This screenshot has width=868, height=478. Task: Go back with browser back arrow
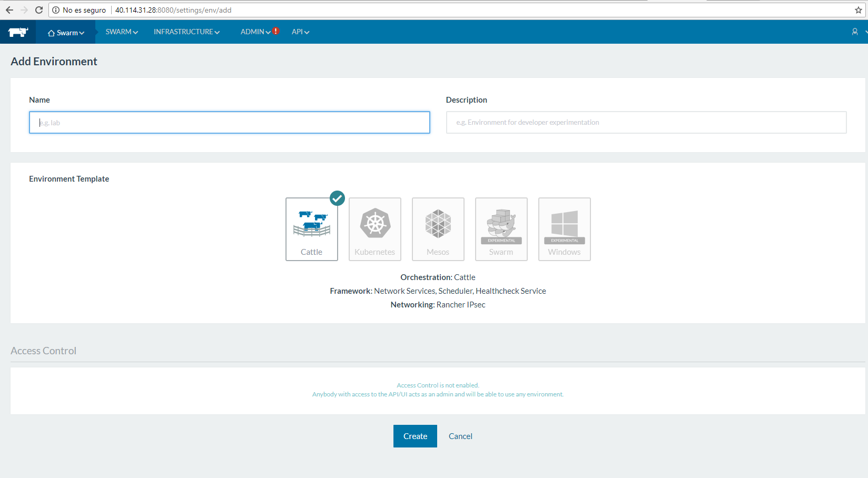pyautogui.click(x=9, y=10)
